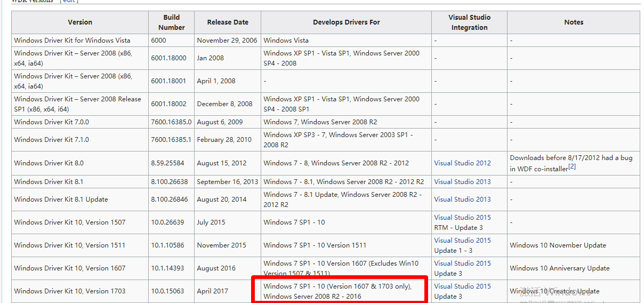Click the Release Date column header

coord(228,22)
